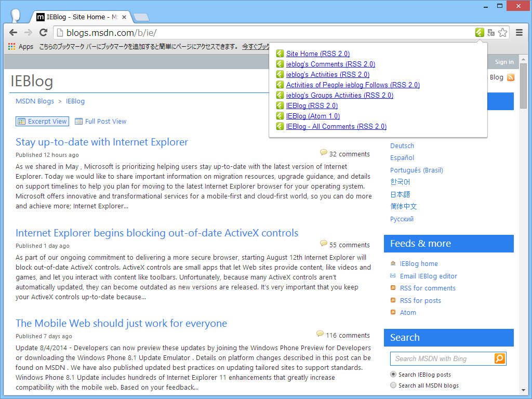The height and width of the screenshot is (399, 532).
Task: Switch blog language to Deutsch
Action: (x=402, y=146)
